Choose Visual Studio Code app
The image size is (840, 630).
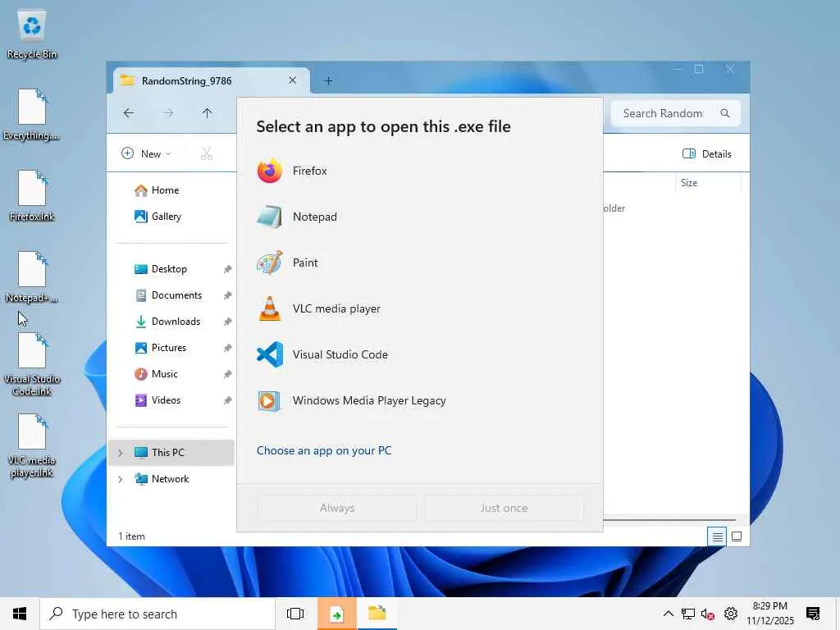tap(419, 354)
